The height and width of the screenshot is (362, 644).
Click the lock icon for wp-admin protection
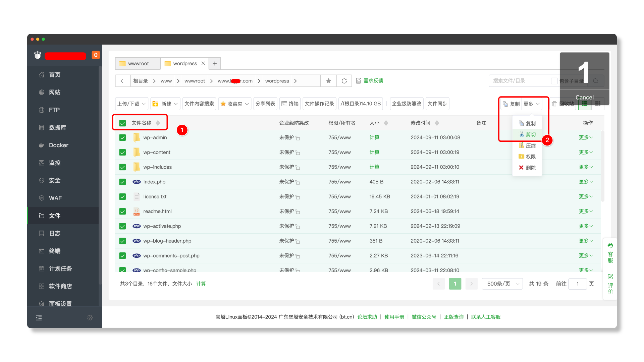(298, 138)
